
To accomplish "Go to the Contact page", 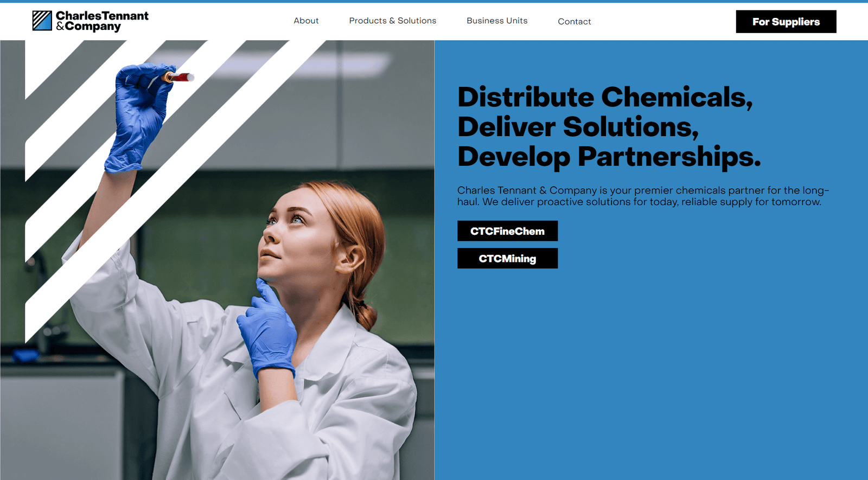I will (x=574, y=22).
